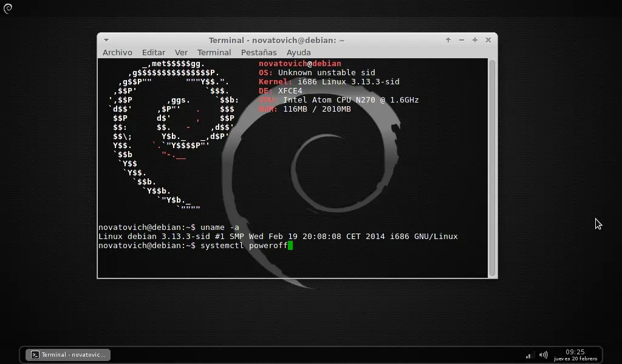622x364 pixels.
Task: Open the Archivo menu
Action: click(117, 52)
